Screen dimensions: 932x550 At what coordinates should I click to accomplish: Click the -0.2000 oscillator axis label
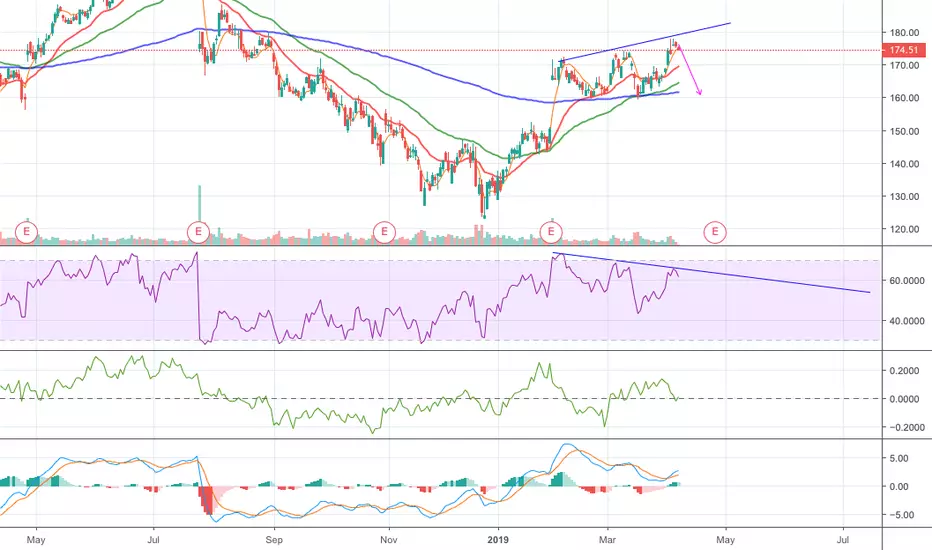coord(905,428)
